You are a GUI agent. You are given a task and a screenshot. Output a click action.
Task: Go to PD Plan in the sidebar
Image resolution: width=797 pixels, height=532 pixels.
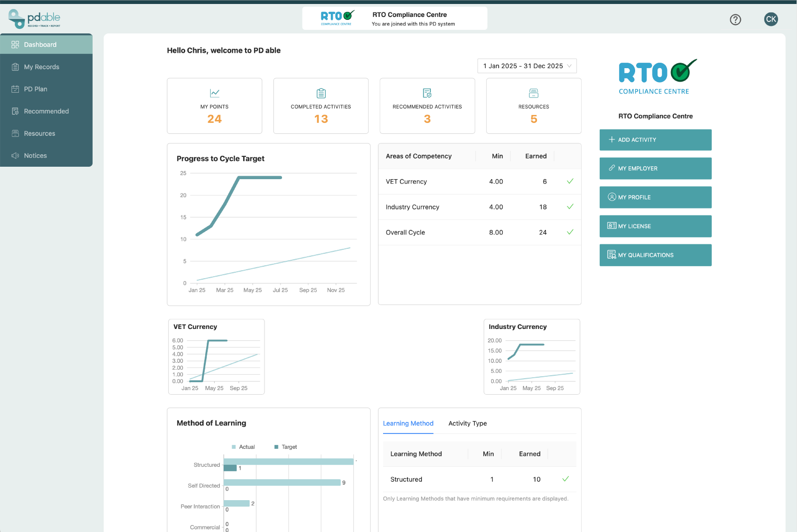(35, 89)
